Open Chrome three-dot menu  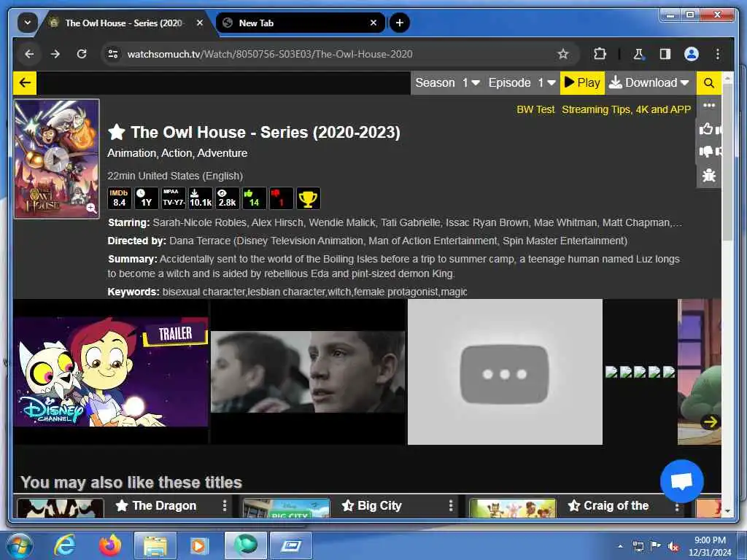[718, 54]
